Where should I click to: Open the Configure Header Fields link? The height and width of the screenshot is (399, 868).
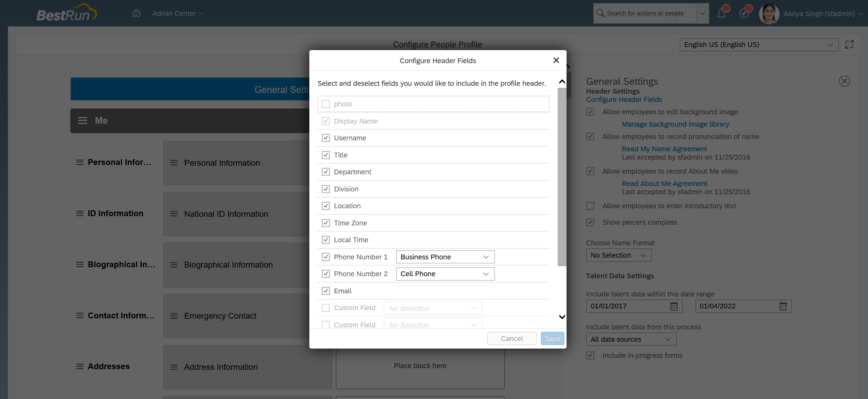click(624, 99)
